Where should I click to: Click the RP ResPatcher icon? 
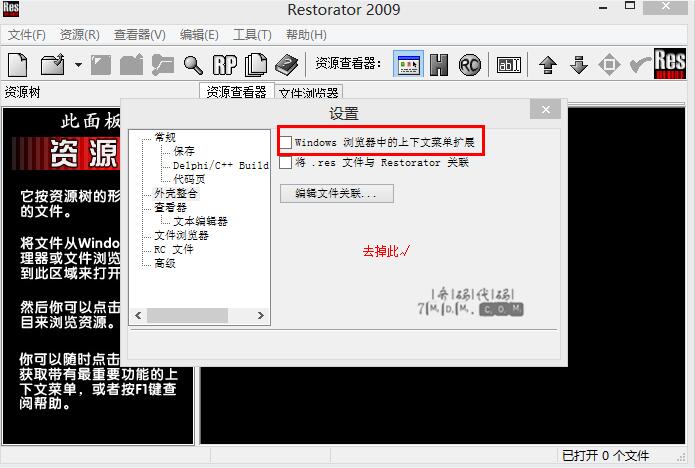click(x=225, y=65)
